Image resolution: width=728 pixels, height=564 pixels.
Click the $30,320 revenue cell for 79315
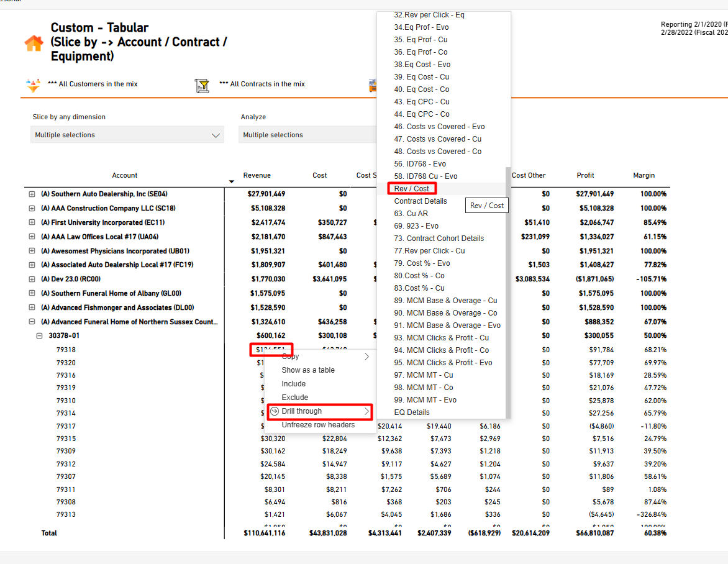(x=273, y=439)
